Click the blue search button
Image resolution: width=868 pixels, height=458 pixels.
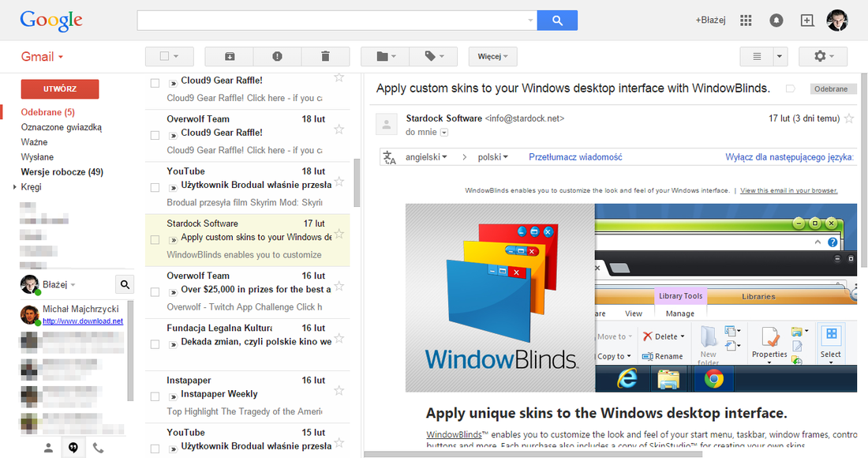click(x=557, y=21)
